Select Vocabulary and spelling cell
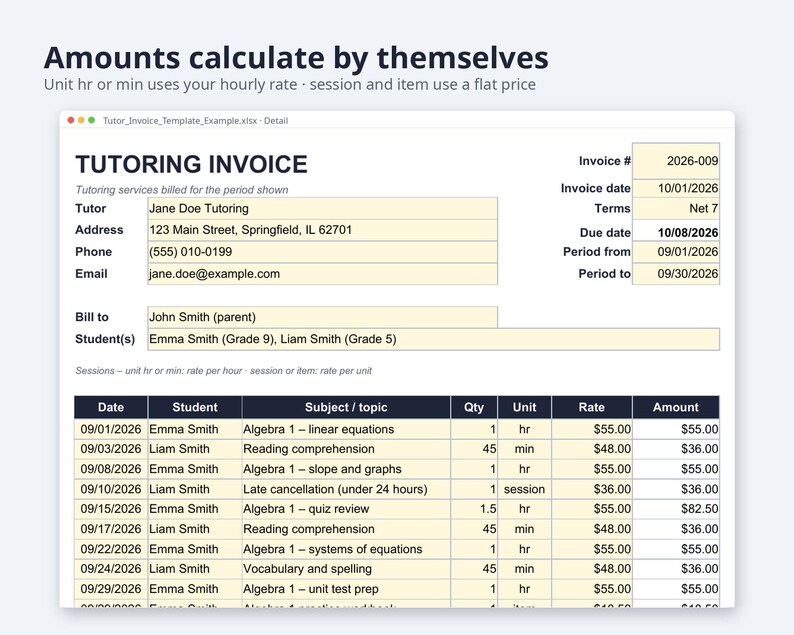Viewport: 794px width, 635px height. 346,569
